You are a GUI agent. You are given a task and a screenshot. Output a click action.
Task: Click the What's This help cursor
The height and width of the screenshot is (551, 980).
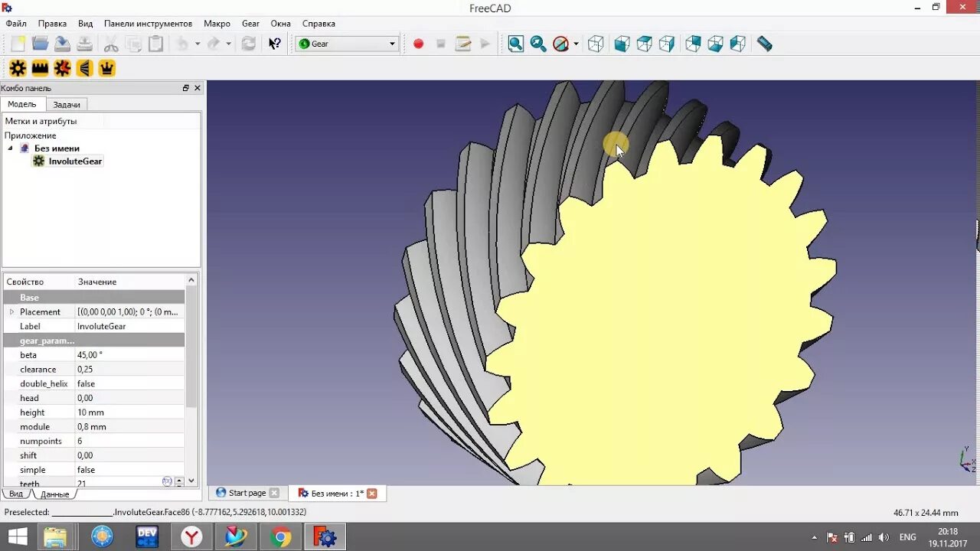pos(274,44)
